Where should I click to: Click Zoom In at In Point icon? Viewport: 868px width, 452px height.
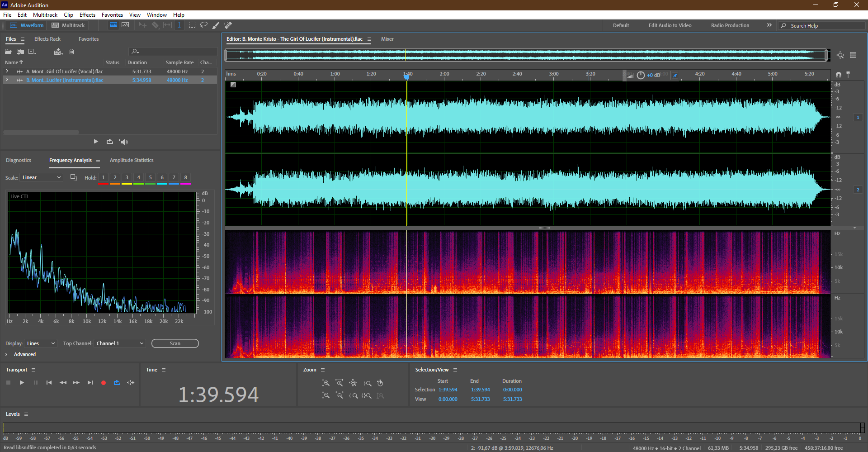[353, 395]
